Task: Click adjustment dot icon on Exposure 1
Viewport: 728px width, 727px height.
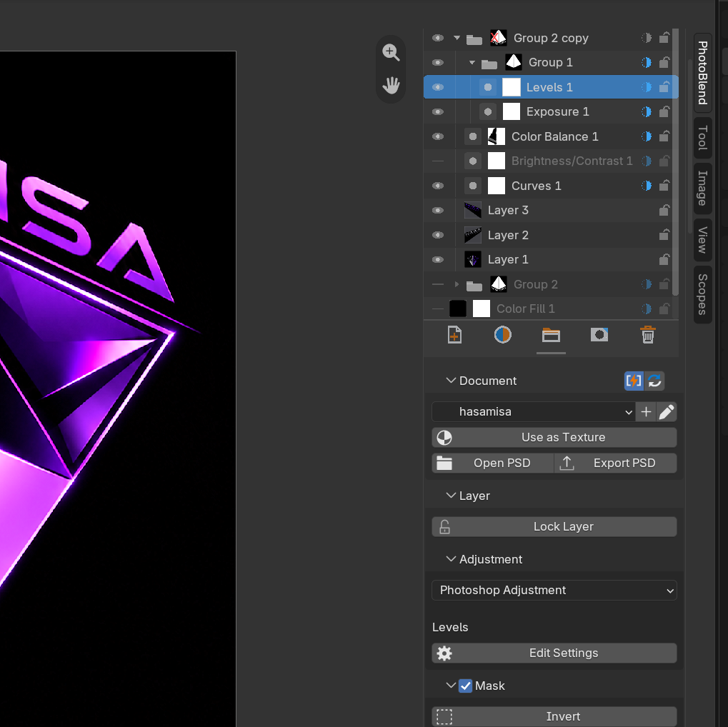Action: point(487,112)
